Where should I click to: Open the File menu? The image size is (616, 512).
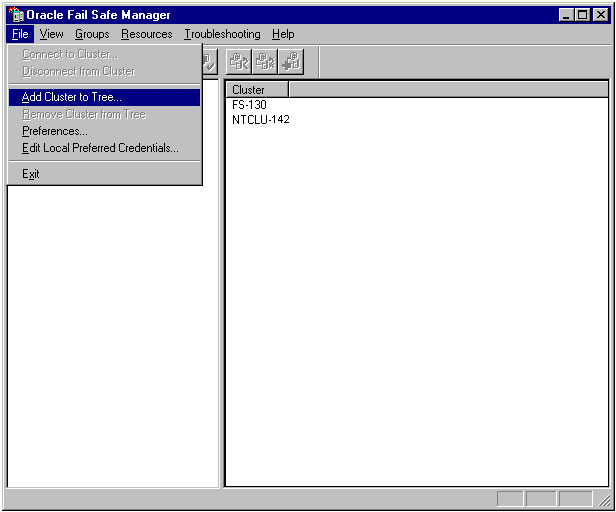(20, 34)
